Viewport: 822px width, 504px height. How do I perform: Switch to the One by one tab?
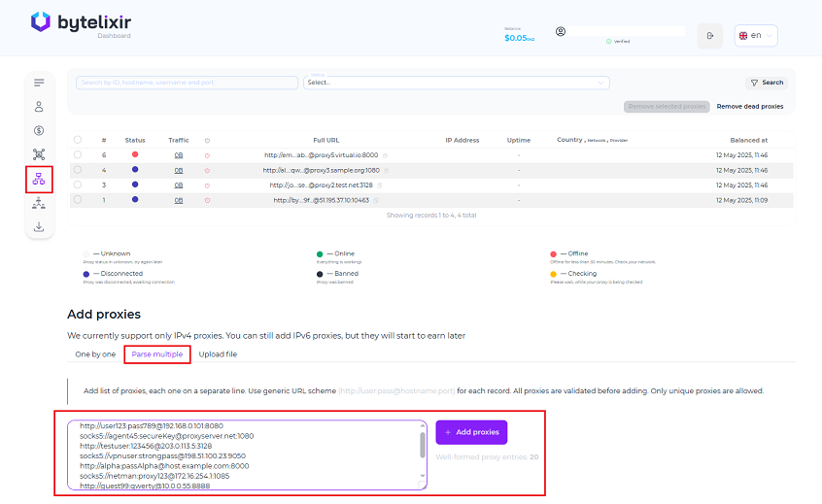click(x=95, y=354)
